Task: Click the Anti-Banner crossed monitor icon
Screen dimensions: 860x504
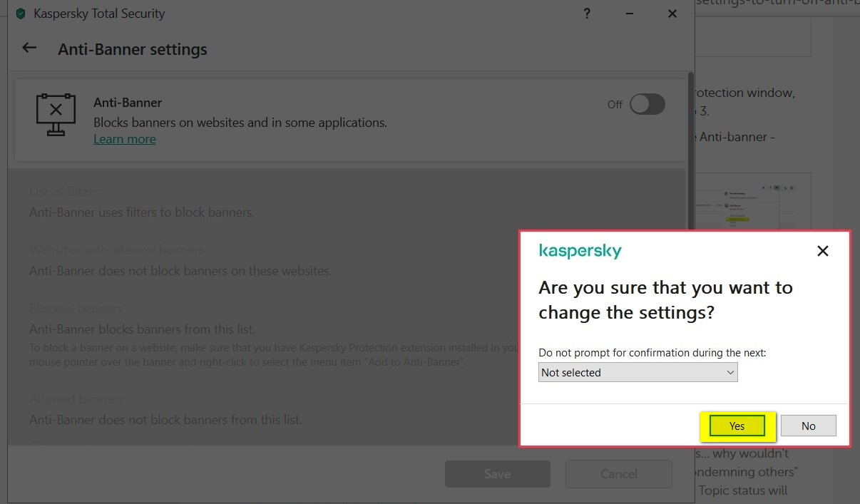Action: (56, 114)
